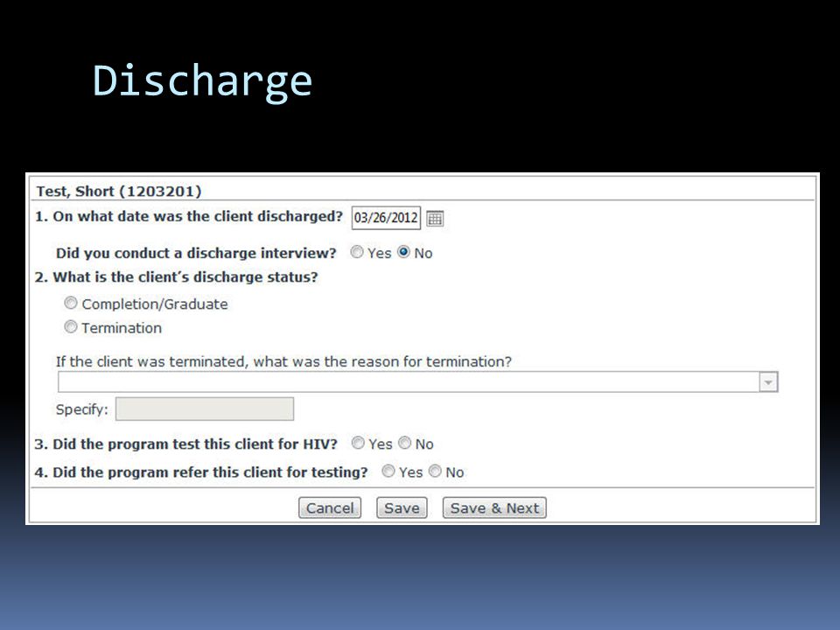Viewport: 840px width, 630px height.
Task: Select Yes for discharge interview conducted
Action: pyautogui.click(x=357, y=252)
